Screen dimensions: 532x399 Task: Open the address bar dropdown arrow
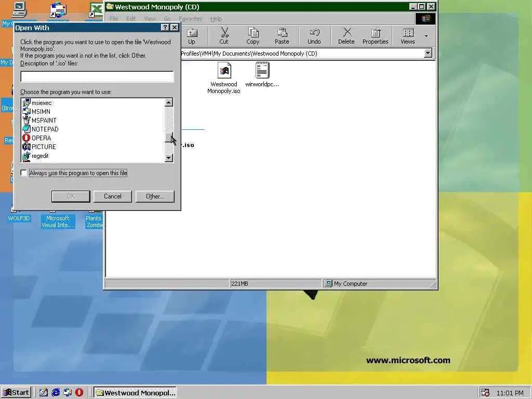[428, 54]
